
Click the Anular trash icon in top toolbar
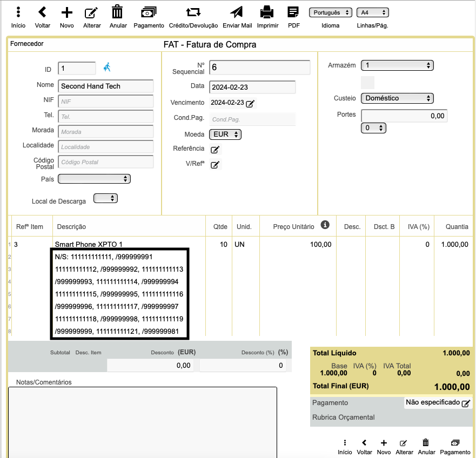click(x=117, y=12)
